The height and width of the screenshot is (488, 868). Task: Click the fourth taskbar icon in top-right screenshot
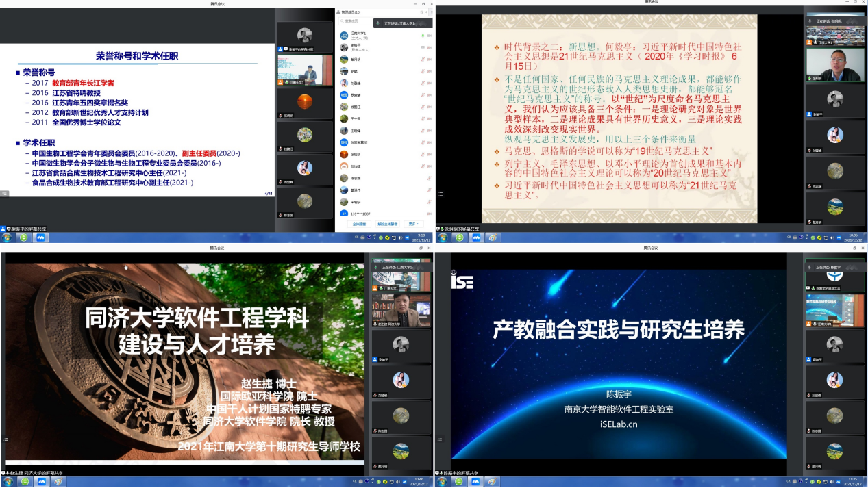tap(492, 237)
